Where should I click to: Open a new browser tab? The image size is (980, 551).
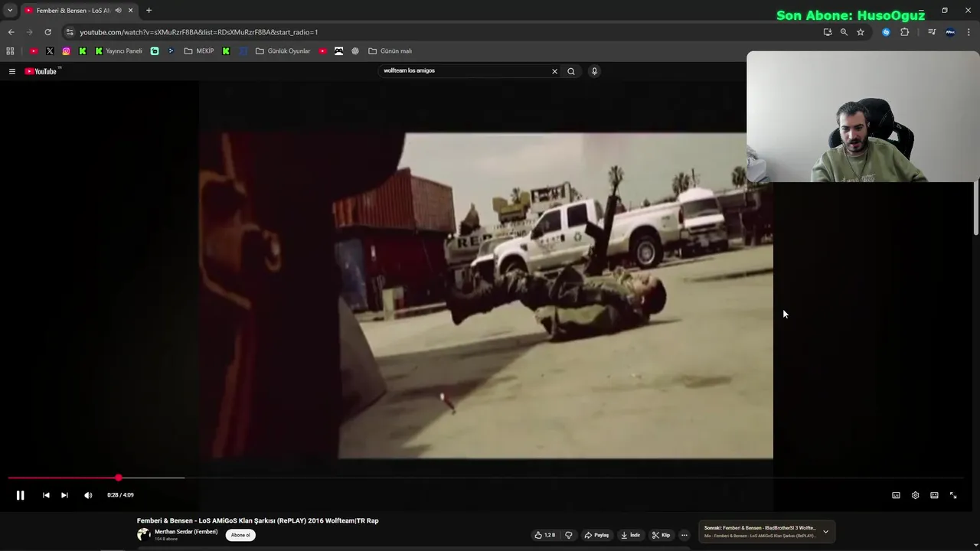[149, 11]
